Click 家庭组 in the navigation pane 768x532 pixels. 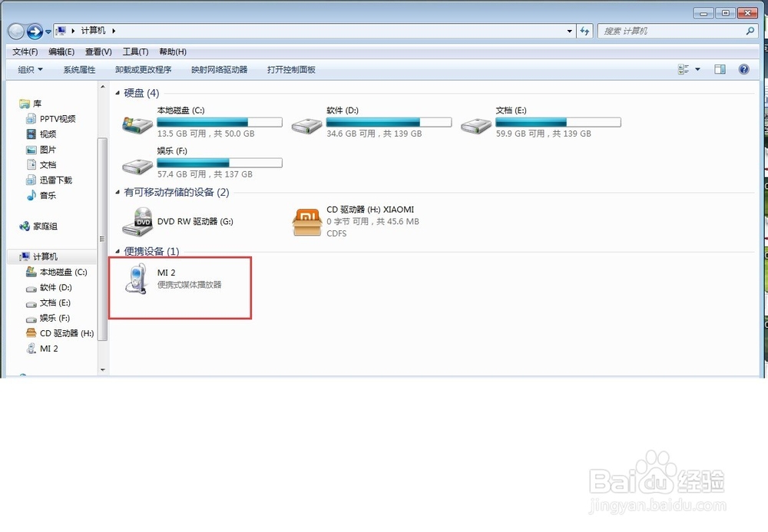[45, 226]
